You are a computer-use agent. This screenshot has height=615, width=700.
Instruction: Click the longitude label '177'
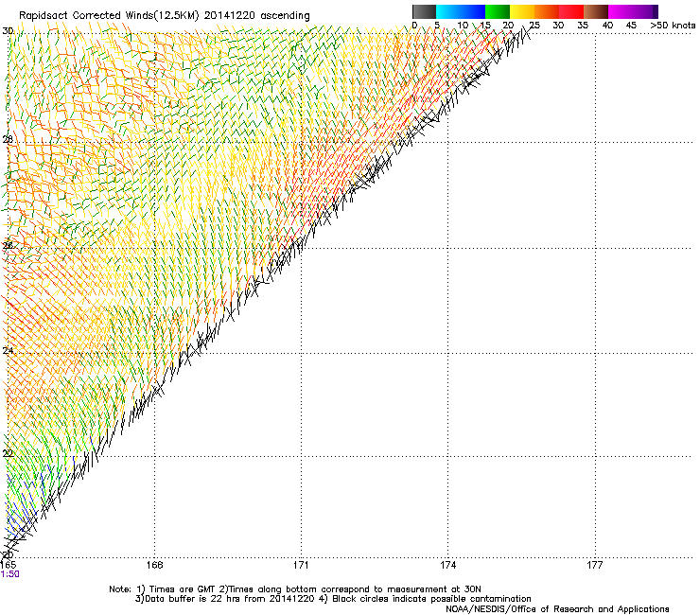(x=595, y=565)
